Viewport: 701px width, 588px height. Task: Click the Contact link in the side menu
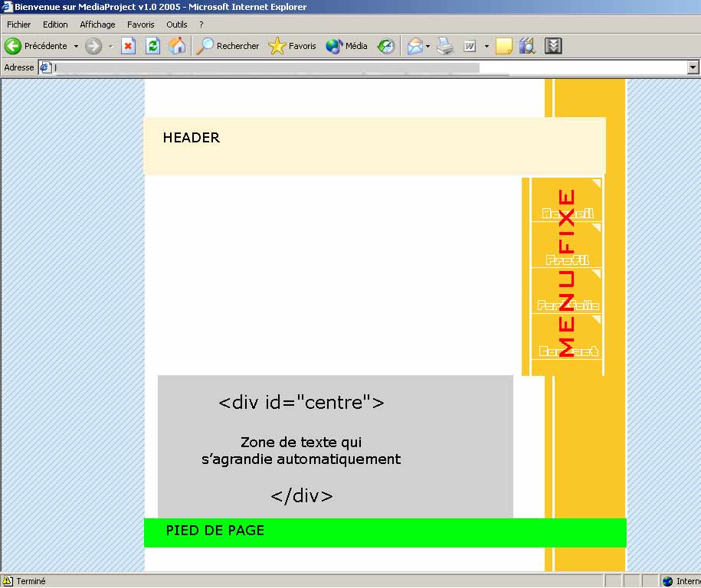[568, 351]
